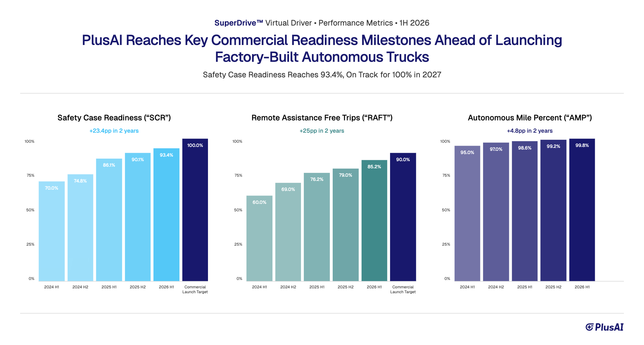Image resolution: width=644 pixels, height=345 pixels.
Task: Click the 75% axis label of AMP chart
Action: [x=446, y=175]
